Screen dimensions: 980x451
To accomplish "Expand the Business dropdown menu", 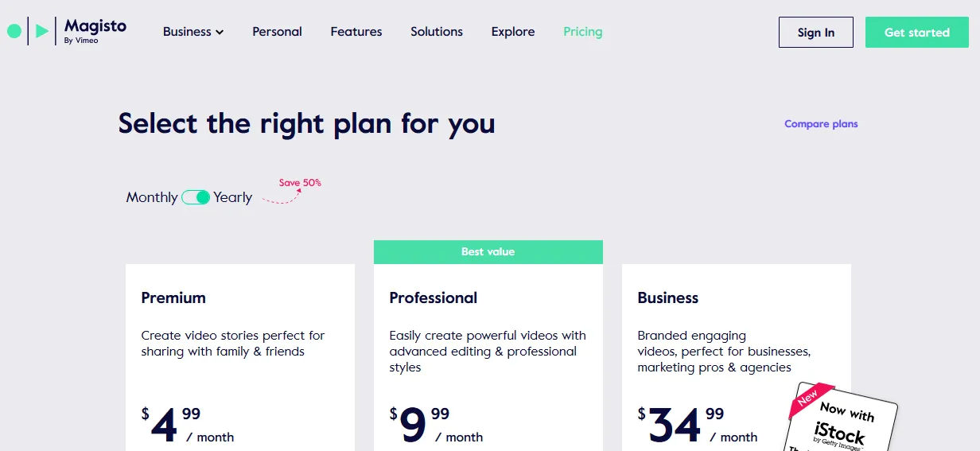I will click(x=187, y=32).
